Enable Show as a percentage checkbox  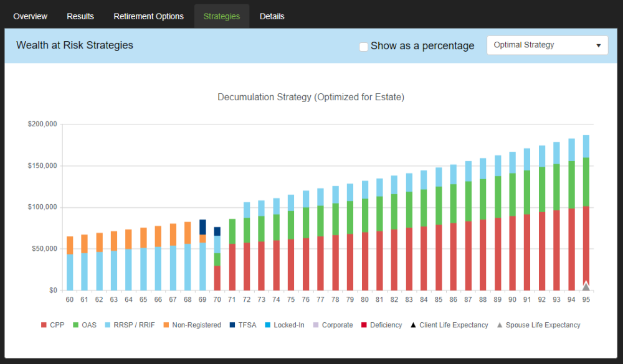364,46
